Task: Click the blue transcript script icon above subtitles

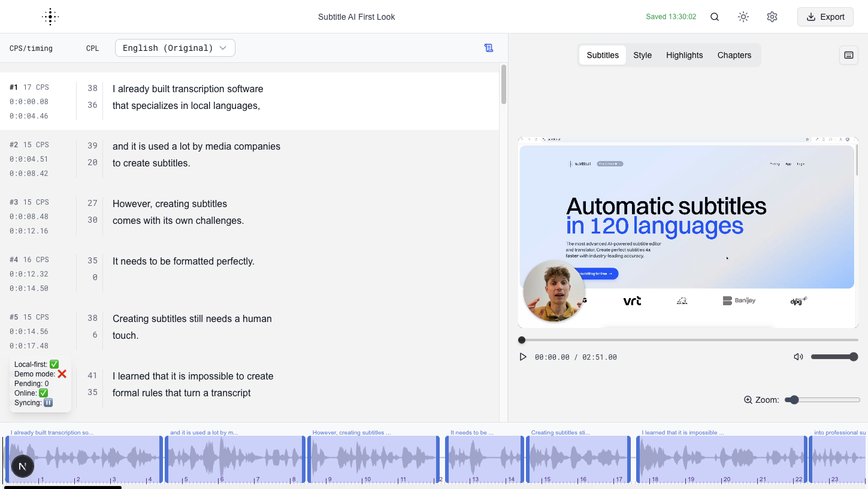Action: point(489,47)
